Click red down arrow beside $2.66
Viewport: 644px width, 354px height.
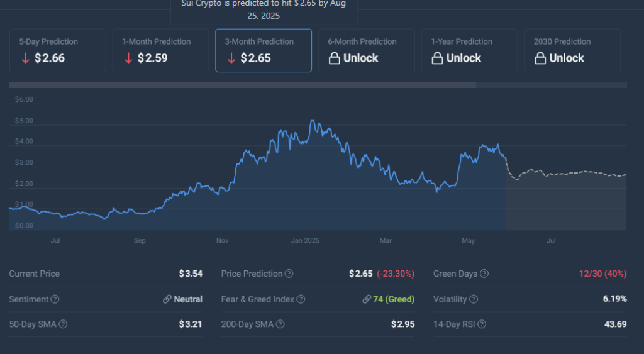click(x=25, y=58)
